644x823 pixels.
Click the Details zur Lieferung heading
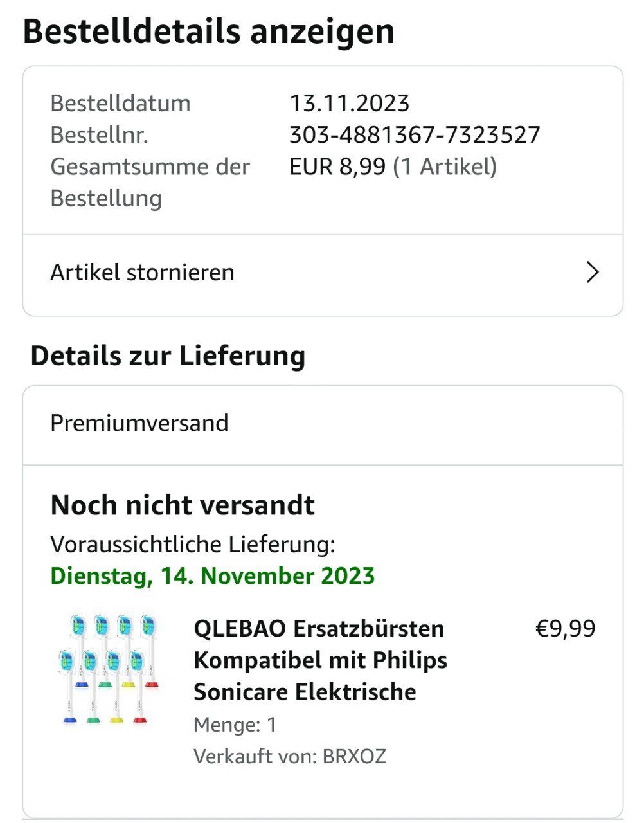[x=168, y=356]
